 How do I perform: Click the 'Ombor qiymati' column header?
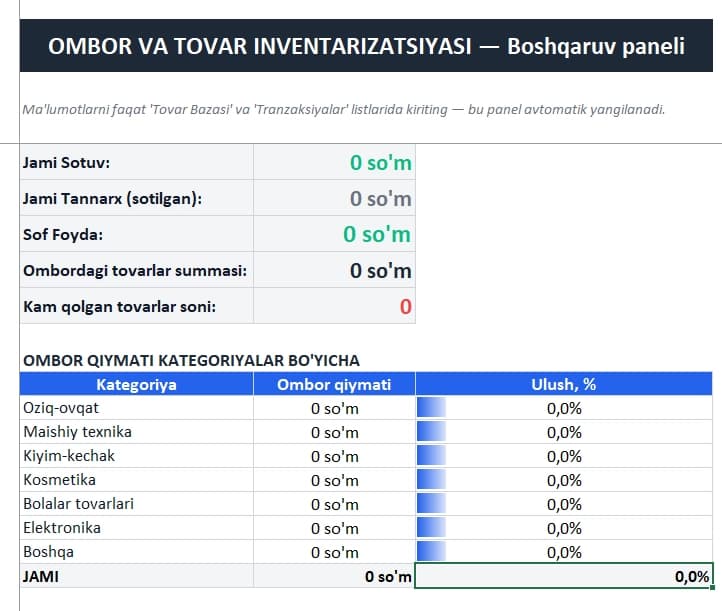coord(334,384)
